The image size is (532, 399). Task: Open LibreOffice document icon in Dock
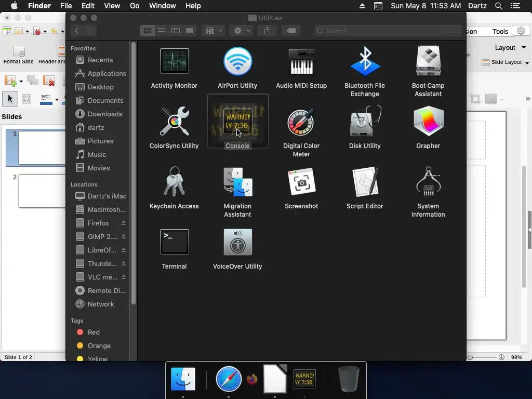point(275,379)
